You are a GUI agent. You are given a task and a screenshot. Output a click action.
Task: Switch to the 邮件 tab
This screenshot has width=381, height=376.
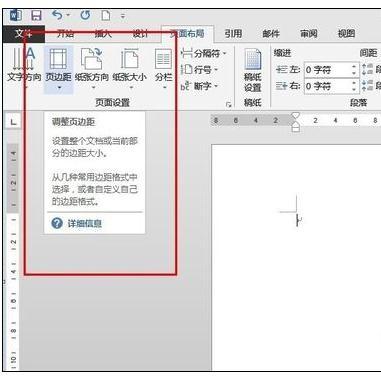click(x=271, y=34)
